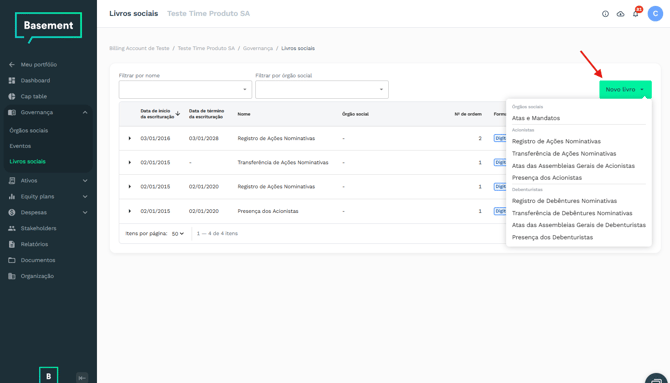Open the Filtrar por nome dropdown
This screenshot has width=670, height=383.
[x=185, y=89]
